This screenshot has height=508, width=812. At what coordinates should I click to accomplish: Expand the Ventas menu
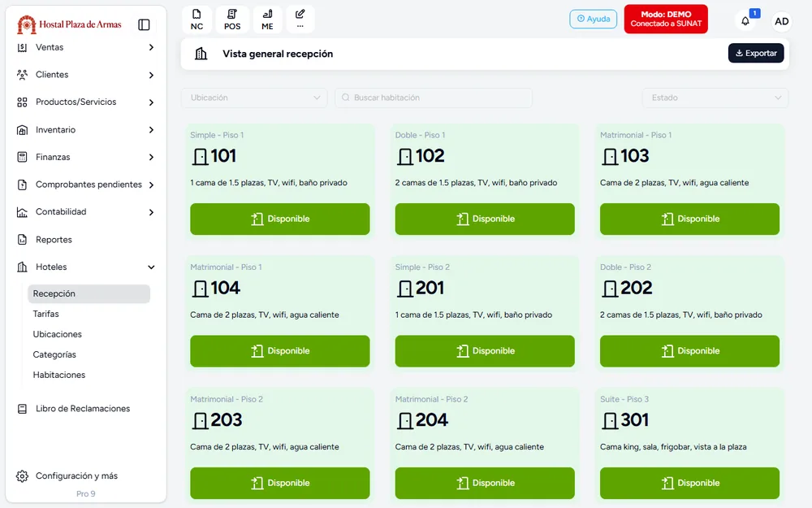coord(85,47)
